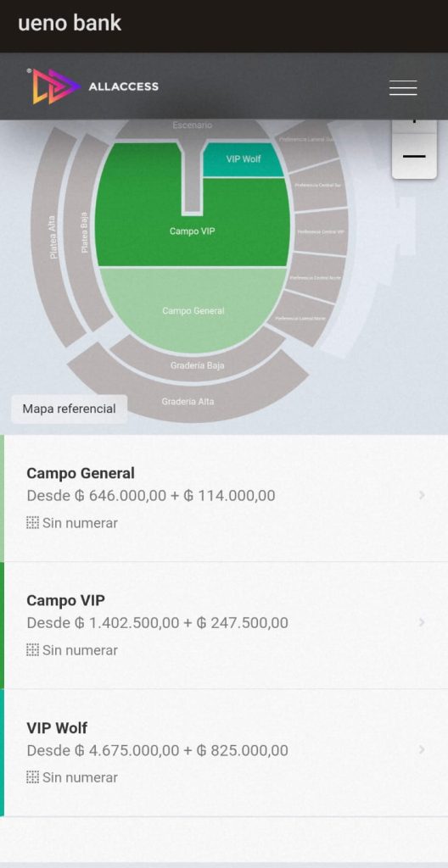Open the Campo General ticket row title
Screen dimensions: 448x868
[81, 473]
